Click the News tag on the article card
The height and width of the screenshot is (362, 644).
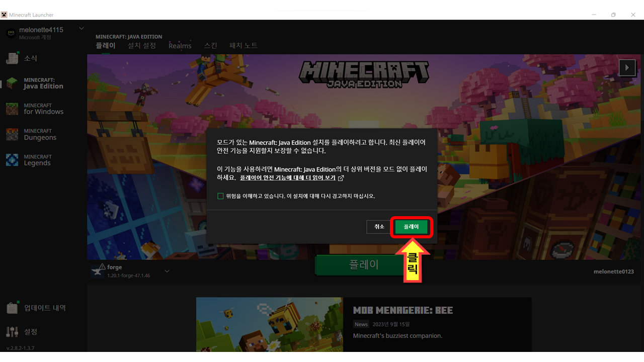point(361,324)
